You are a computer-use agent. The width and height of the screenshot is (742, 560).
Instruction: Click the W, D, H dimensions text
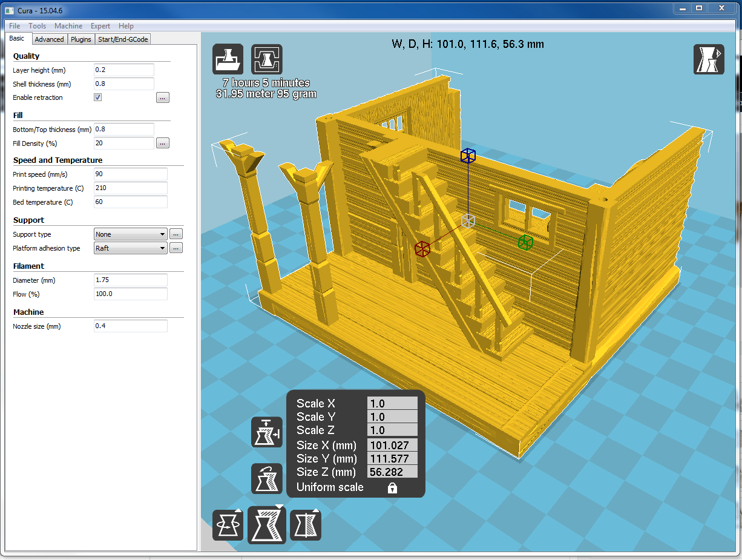[x=468, y=44]
